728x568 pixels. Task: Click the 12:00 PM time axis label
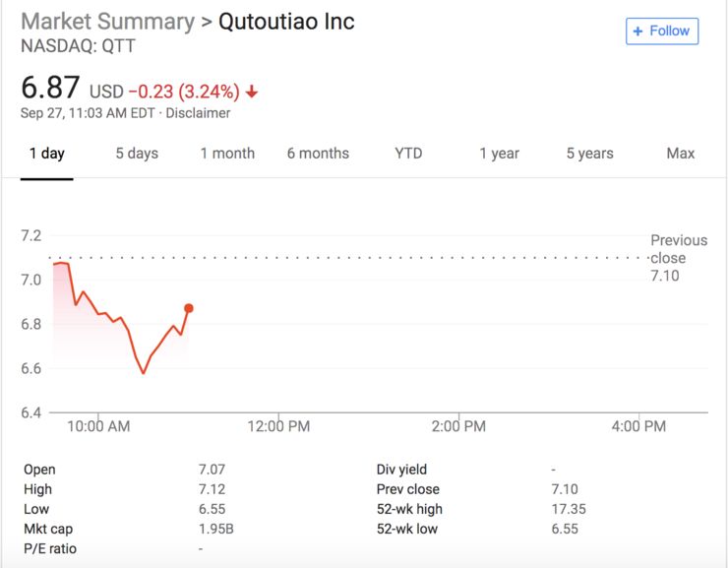coord(279,426)
